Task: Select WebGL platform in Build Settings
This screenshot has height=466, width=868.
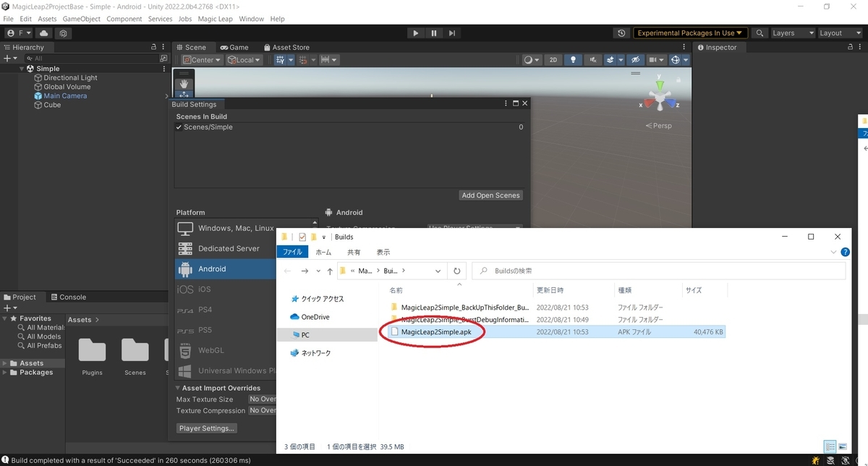Action: click(x=226, y=350)
